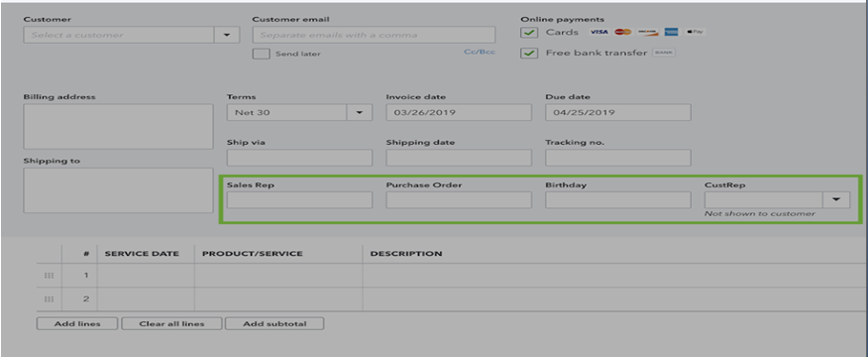Click the American Express icon
Viewport: 868px width, 357px height.
(672, 32)
